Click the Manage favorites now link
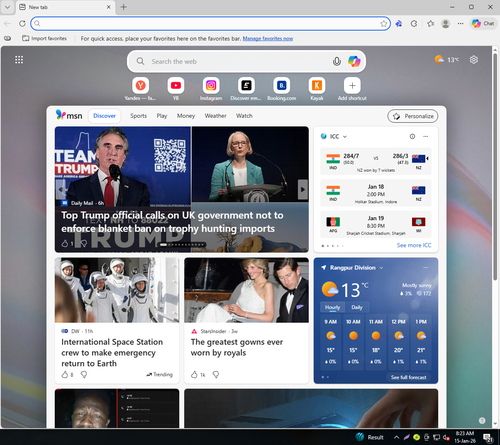The image size is (500, 445). [268, 39]
